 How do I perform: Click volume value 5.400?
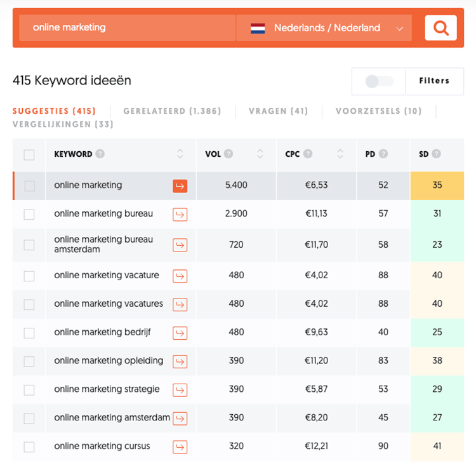pyautogui.click(x=236, y=185)
